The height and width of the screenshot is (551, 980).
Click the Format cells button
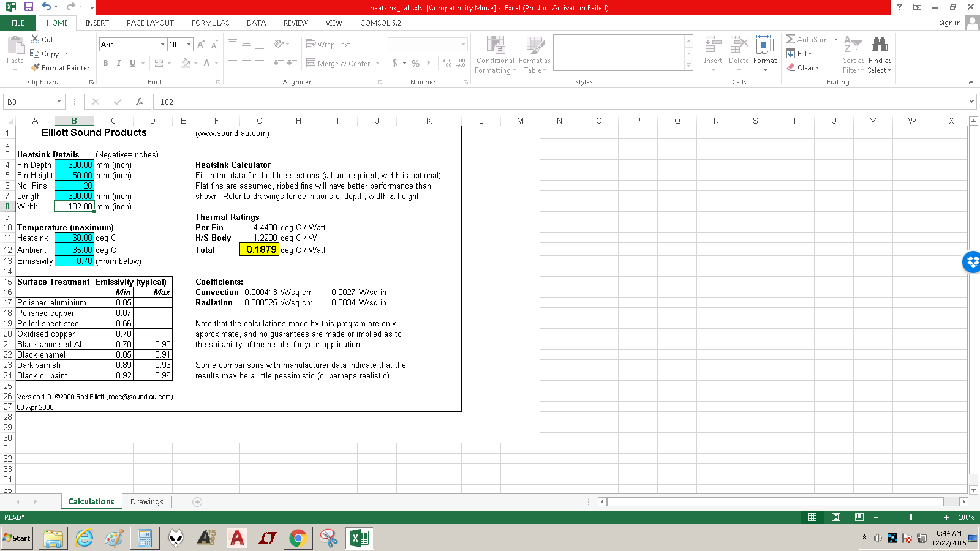[x=765, y=53]
